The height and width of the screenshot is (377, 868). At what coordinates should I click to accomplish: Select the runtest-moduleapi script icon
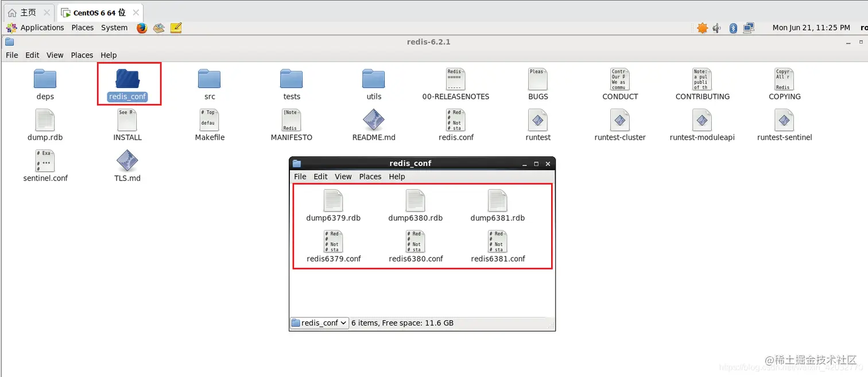pos(703,120)
